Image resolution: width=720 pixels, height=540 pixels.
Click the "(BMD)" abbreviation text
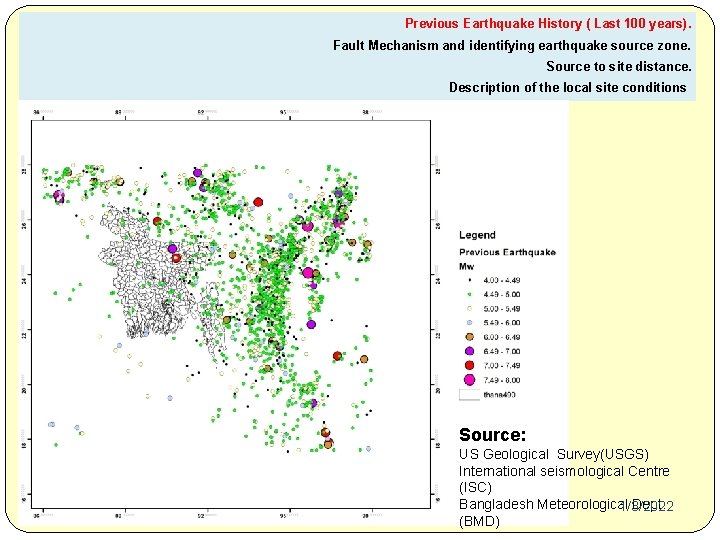[x=479, y=521]
